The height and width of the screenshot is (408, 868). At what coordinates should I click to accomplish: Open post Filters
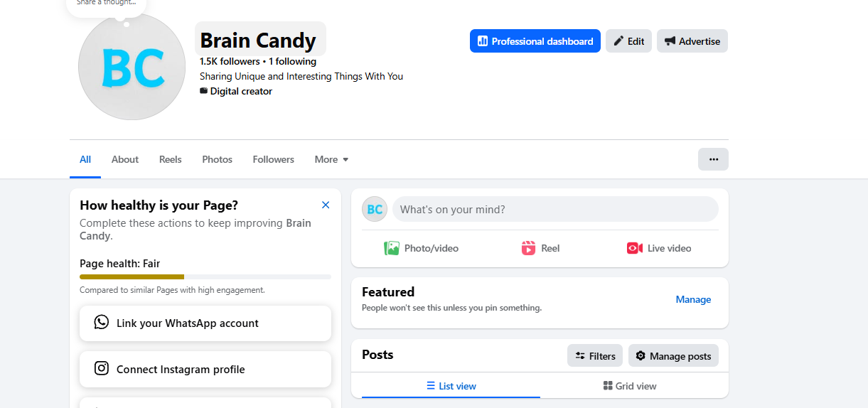click(595, 356)
